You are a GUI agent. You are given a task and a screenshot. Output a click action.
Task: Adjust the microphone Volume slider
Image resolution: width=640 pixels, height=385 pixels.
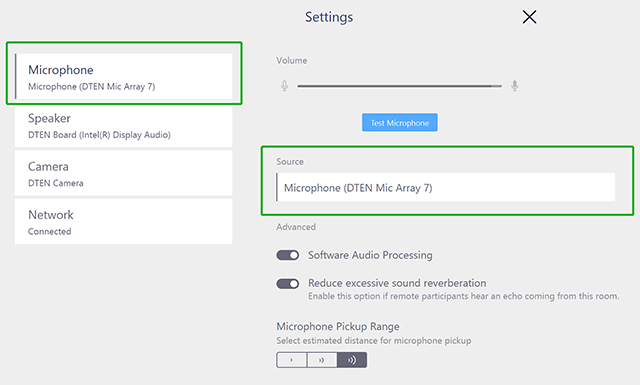[x=400, y=86]
